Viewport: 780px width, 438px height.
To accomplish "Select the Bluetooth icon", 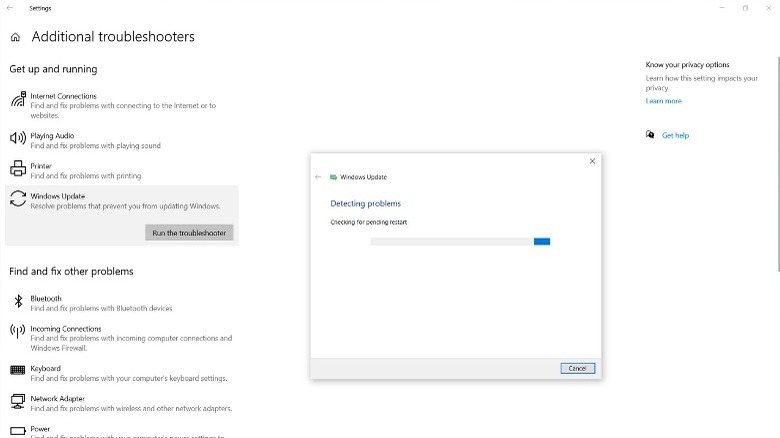I will tap(18, 302).
